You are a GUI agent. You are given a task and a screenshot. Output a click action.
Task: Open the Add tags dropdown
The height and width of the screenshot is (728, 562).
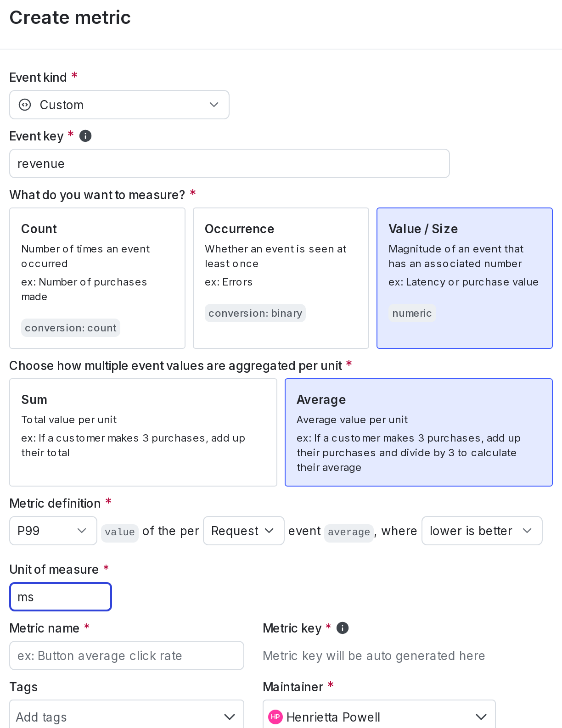coord(127,716)
